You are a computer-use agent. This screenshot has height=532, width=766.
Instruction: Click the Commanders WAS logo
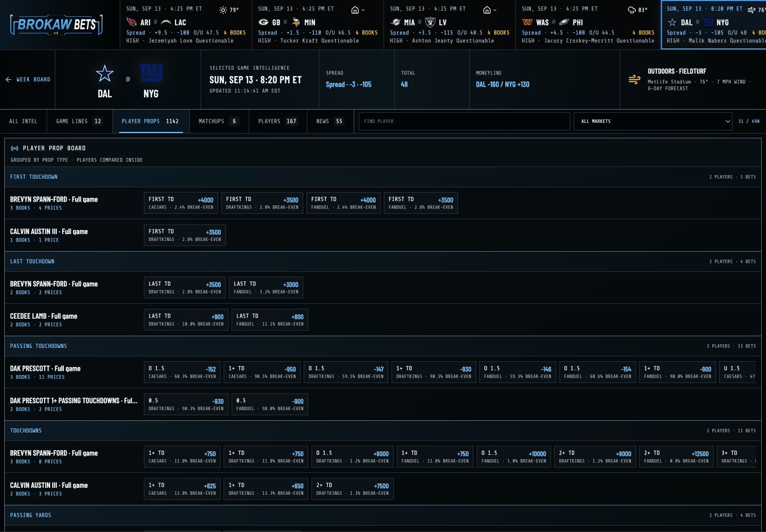tap(527, 22)
